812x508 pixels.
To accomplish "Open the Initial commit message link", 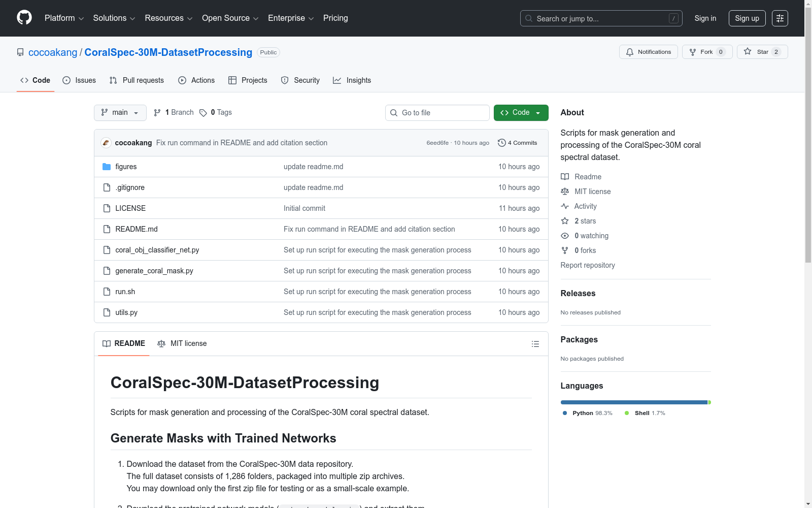I will pyautogui.click(x=304, y=208).
